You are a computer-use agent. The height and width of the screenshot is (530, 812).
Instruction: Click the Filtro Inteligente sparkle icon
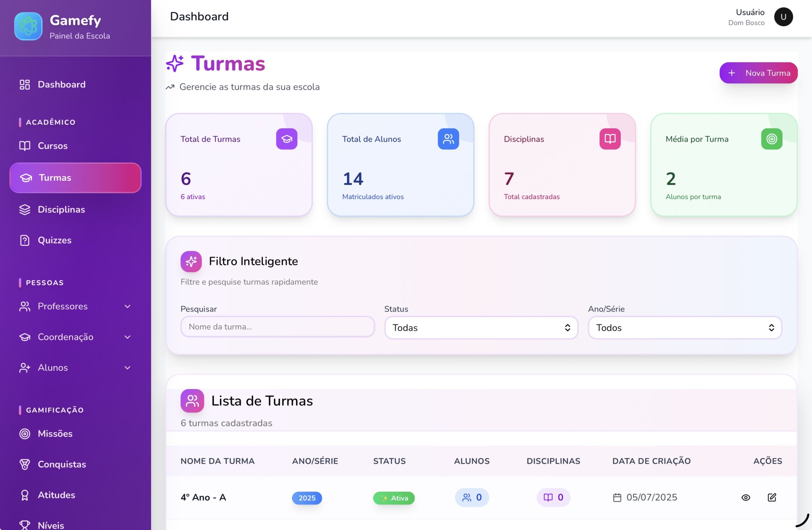(191, 262)
